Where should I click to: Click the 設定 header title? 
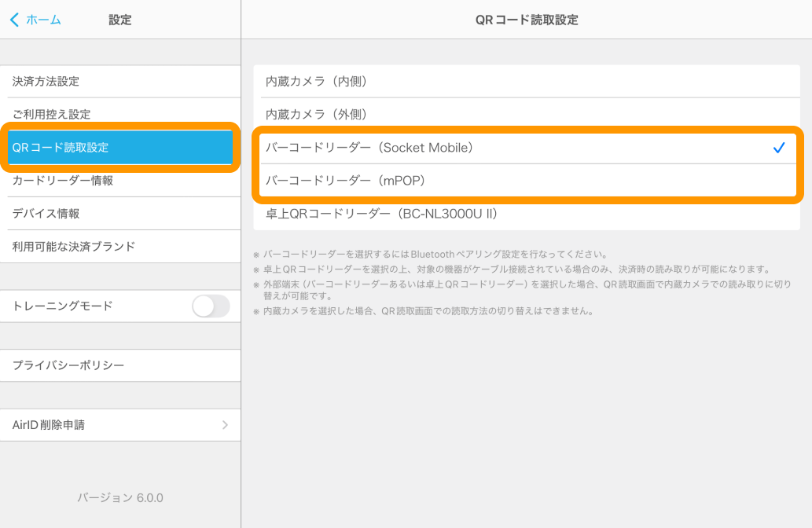pos(120,20)
